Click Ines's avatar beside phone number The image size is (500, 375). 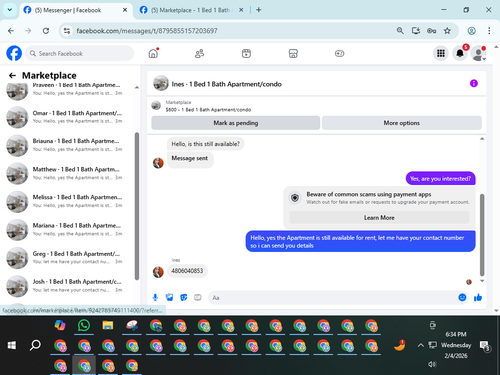point(158,272)
